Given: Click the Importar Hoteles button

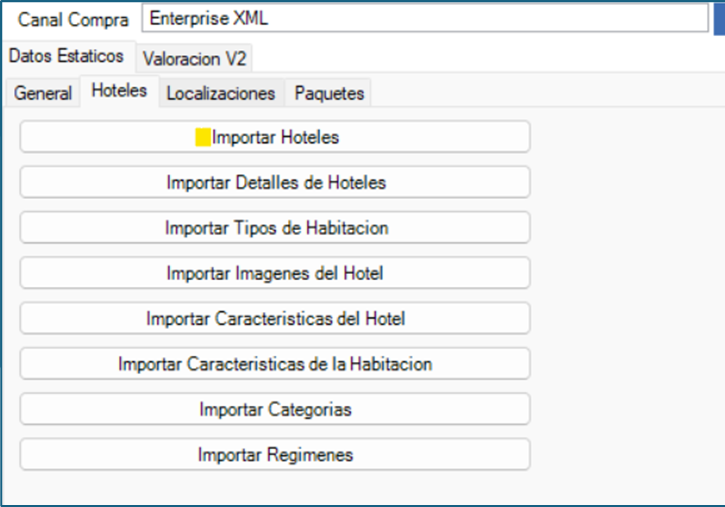Looking at the screenshot, I should pos(275,137).
